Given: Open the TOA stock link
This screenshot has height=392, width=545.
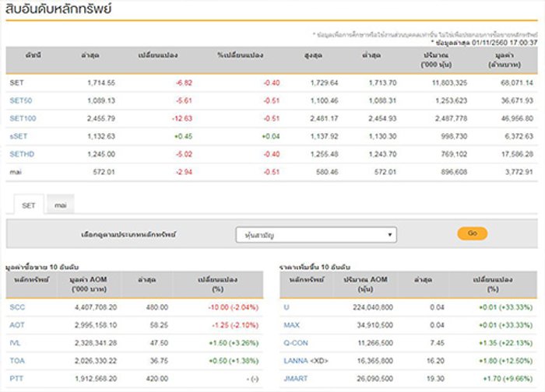Looking at the screenshot, I should click(17, 361).
